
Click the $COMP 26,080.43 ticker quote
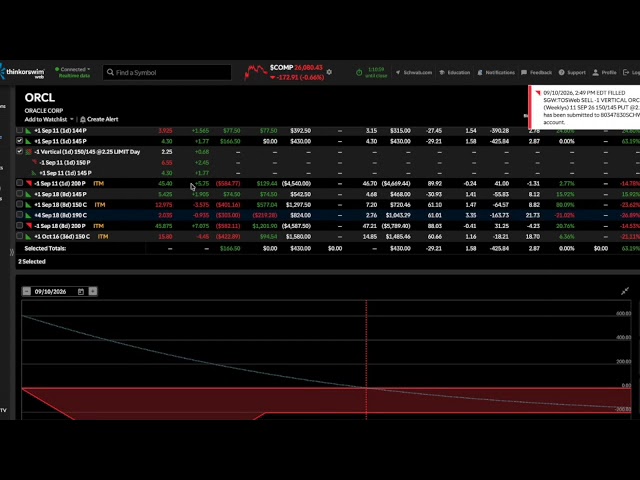tap(296, 68)
